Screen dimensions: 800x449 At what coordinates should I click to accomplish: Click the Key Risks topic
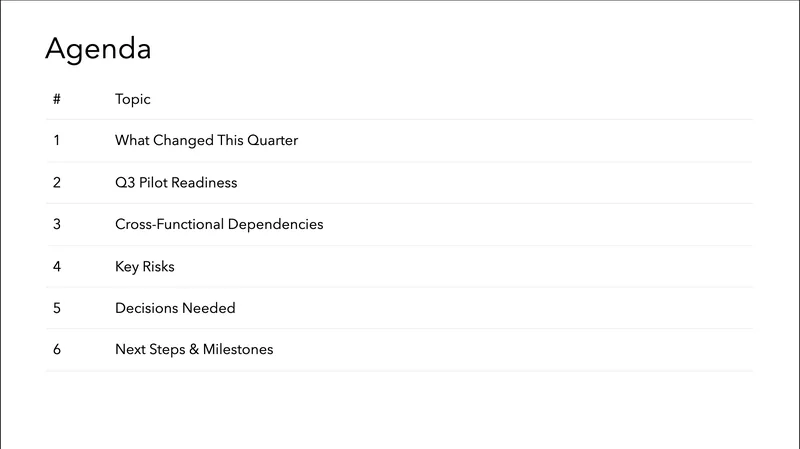tap(145, 267)
